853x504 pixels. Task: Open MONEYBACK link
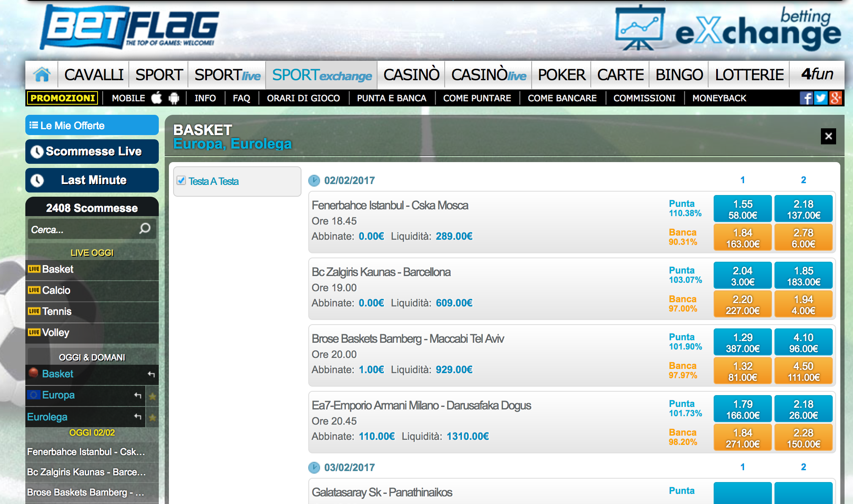[x=719, y=98]
